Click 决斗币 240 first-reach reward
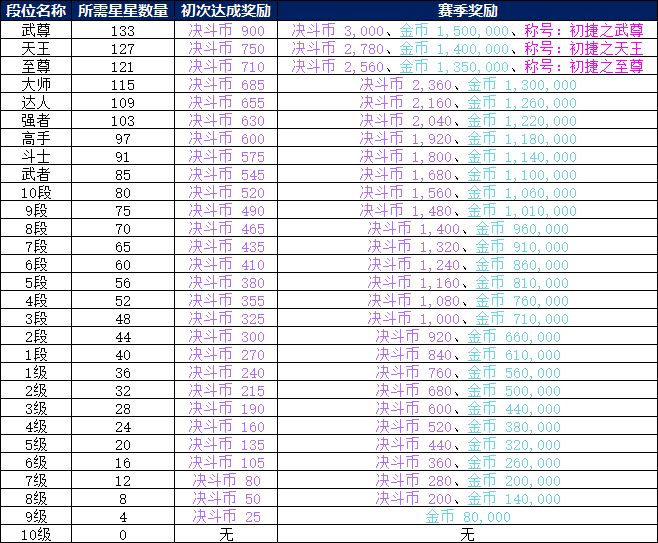Screen dimensions: 658x543 click(x=226, y=373)
